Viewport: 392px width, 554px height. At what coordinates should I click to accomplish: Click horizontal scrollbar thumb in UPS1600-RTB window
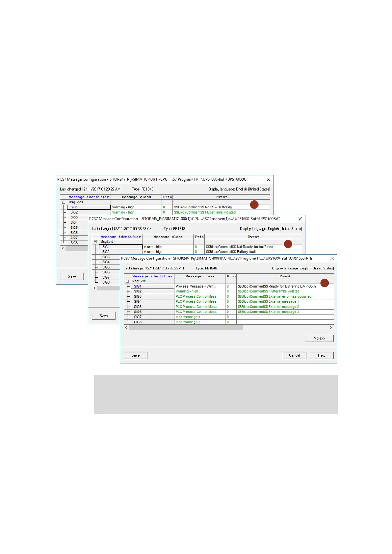click(186, 328)
